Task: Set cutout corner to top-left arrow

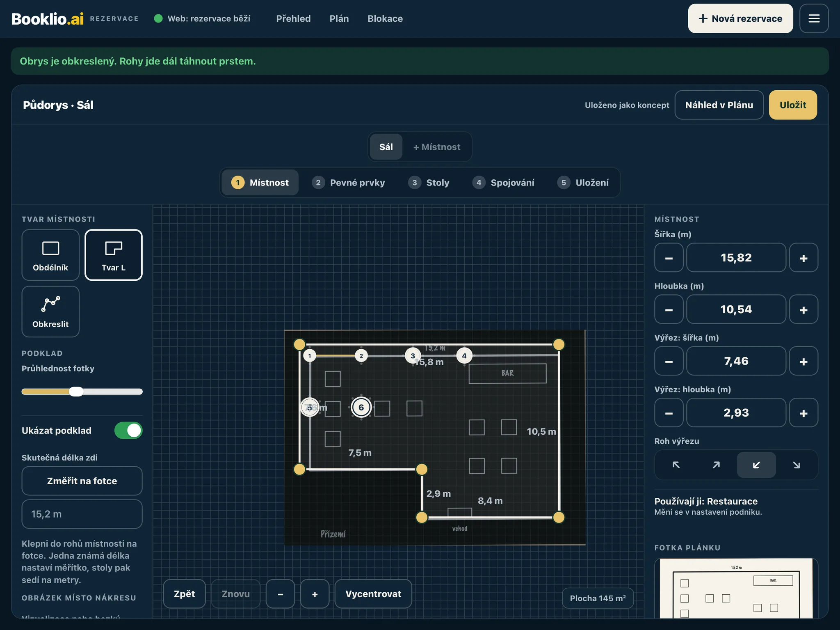Action: click(676, 465)
